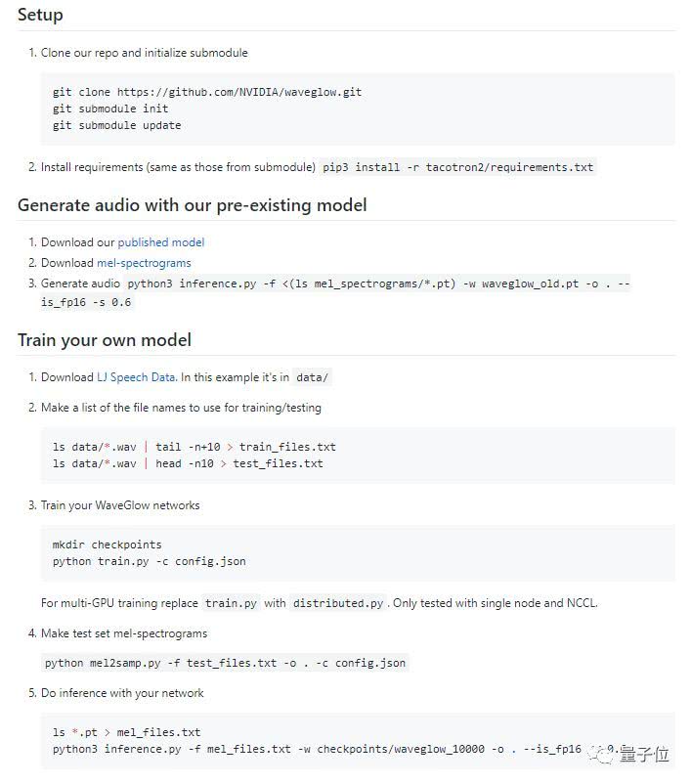Click the head test_files.txt command line
The width and height of the screenshot is (691, 784).
click(188, 463)
